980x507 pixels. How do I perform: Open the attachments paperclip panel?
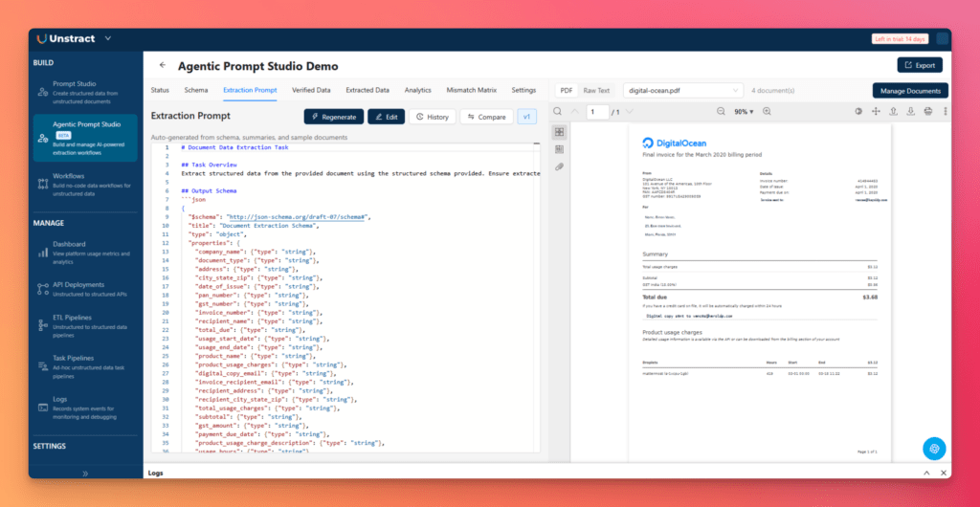coord(559,167)
